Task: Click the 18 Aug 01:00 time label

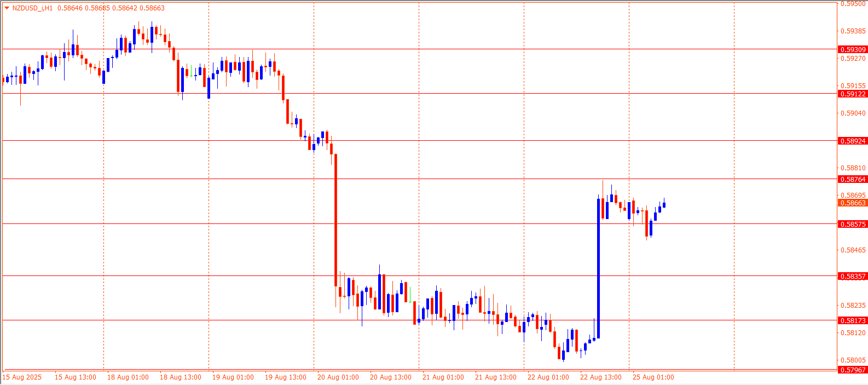Action: point(128,377)
